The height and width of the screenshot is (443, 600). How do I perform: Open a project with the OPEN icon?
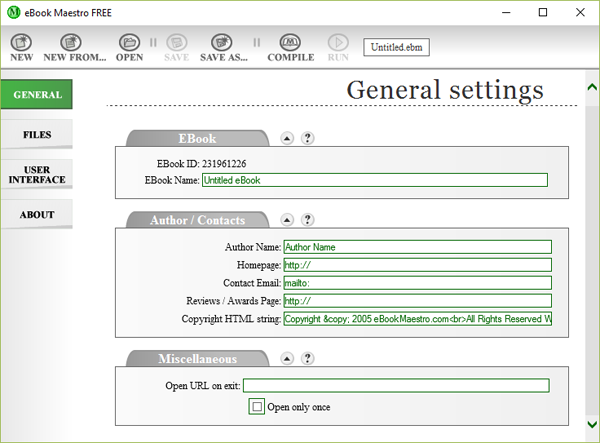pos(129,47)
